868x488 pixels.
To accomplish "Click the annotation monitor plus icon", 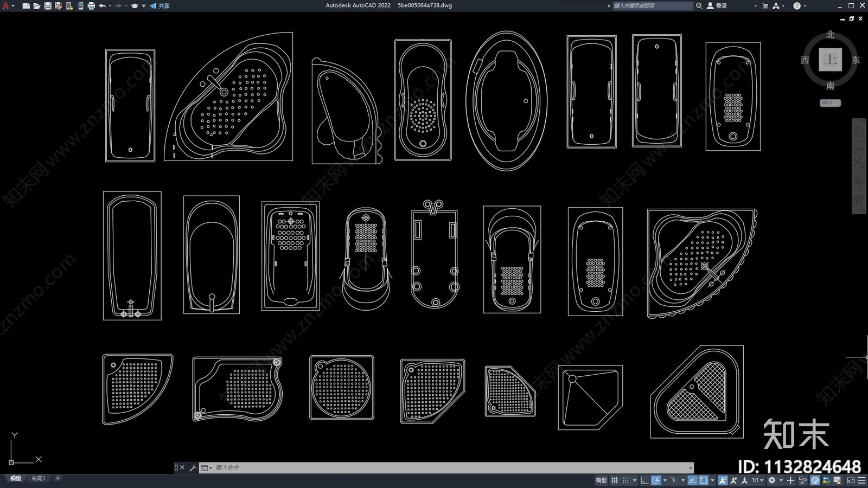I will pos(790,480).
